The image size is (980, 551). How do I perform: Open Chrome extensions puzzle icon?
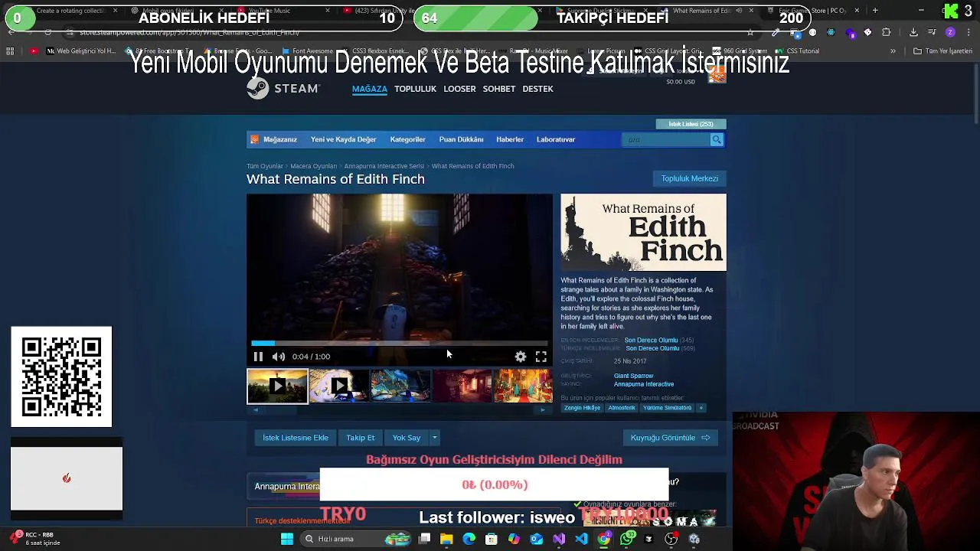click(x=886, y=32)
